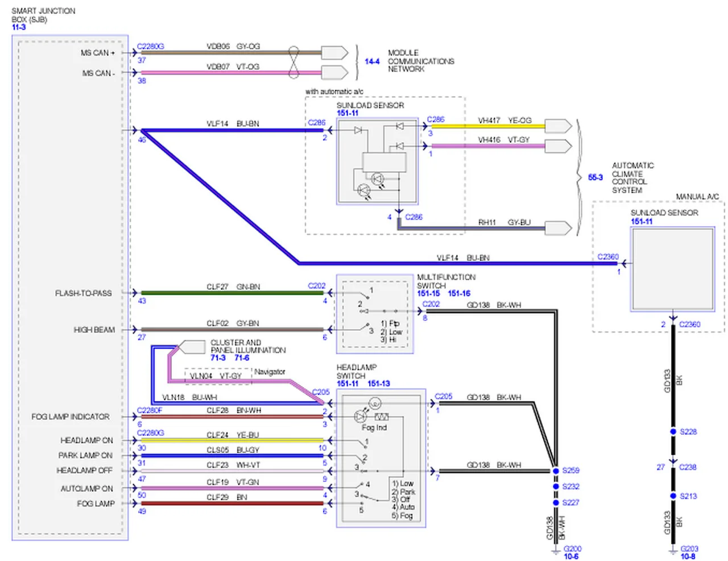The image size is (728, 561).
Task: Open the 55-3 automatic climate control reference
Action: [x=595, y=177]
